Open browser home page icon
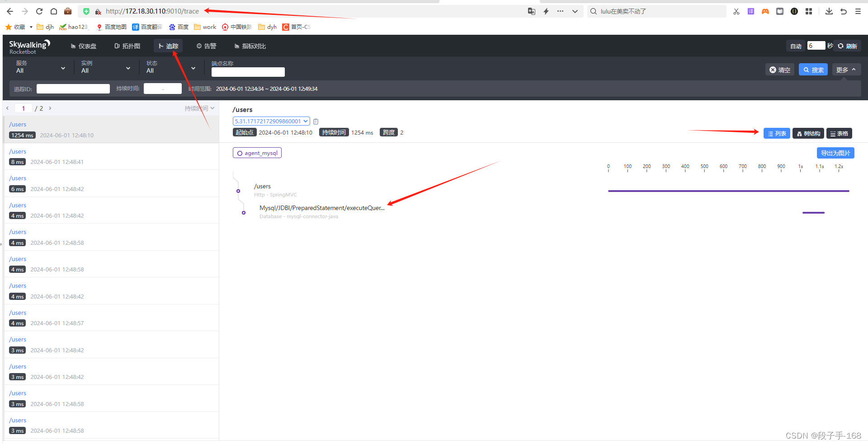 [54, 11]
